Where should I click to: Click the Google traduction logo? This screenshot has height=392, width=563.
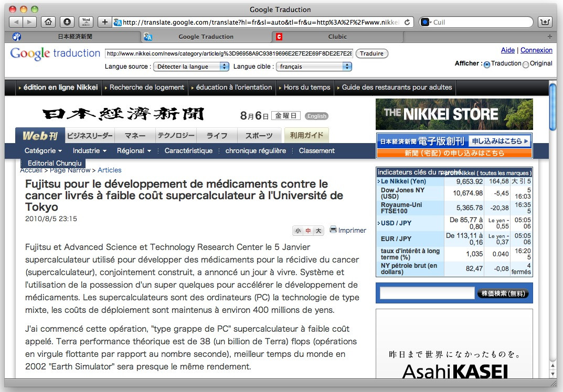click(55, 53)
